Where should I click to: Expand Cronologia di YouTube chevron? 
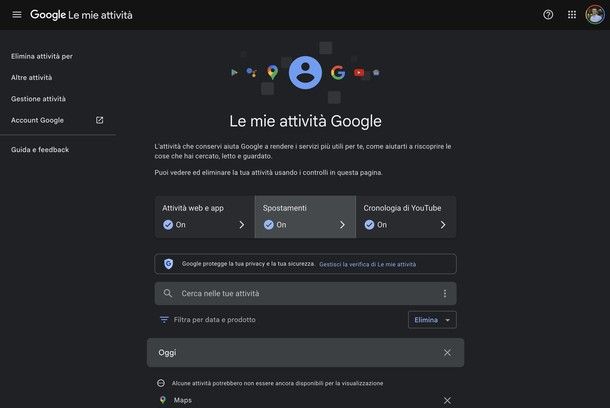[x=443, y=225]
